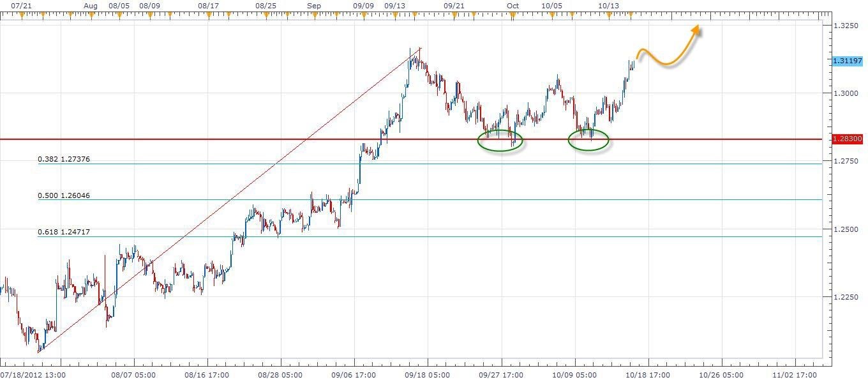Click the 09/06 17:00 time label
This screenshot has height=382, width=868.
(x=354, y=375)
